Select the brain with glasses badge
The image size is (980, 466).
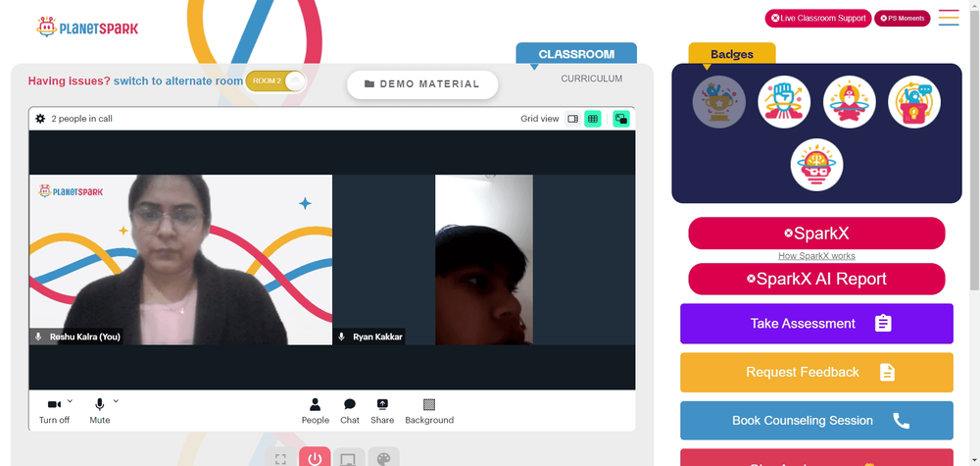[817, 165]
